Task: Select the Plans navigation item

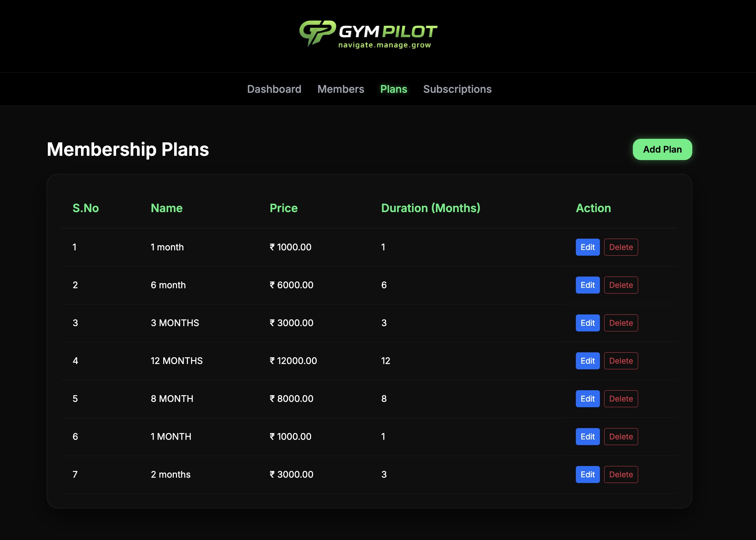Action: coord(394,89)
